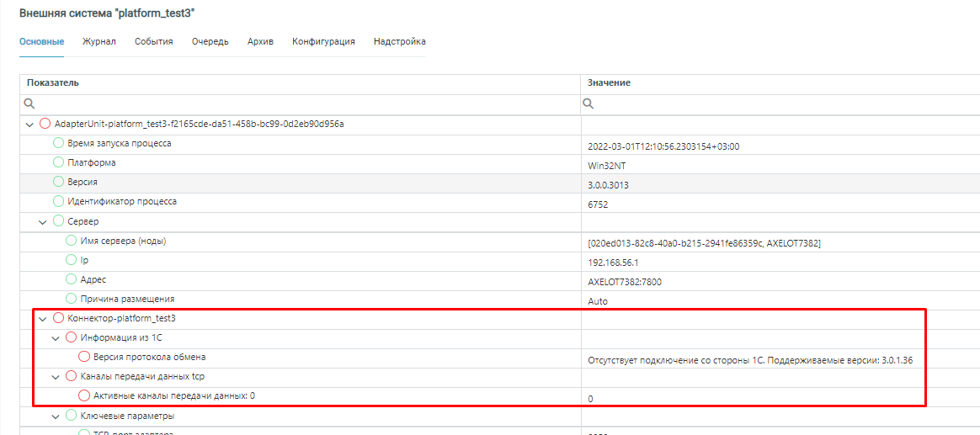
Task: Click red status circle beside AdapterUnit-platform_test3
Action: tap(45, 124)
